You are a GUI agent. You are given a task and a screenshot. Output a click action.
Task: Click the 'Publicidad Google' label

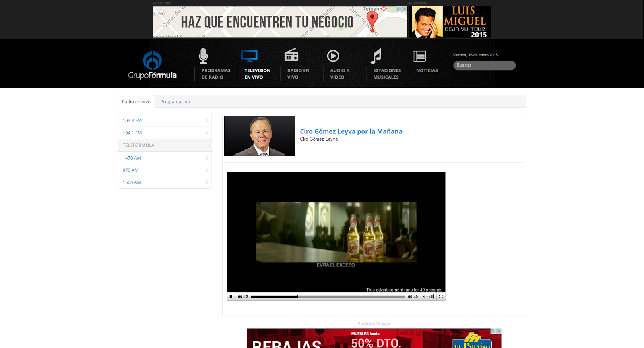click(x=374, y=323)
